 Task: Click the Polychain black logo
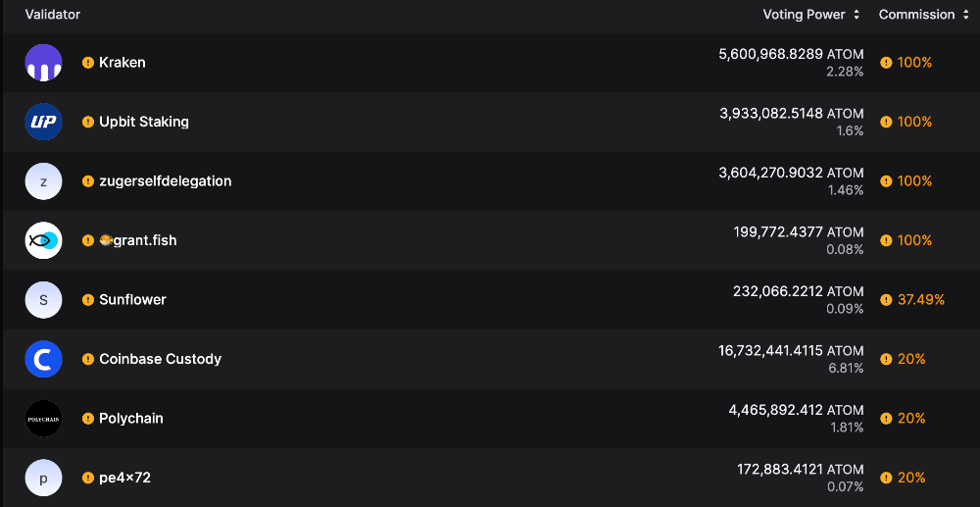point(44,418)
